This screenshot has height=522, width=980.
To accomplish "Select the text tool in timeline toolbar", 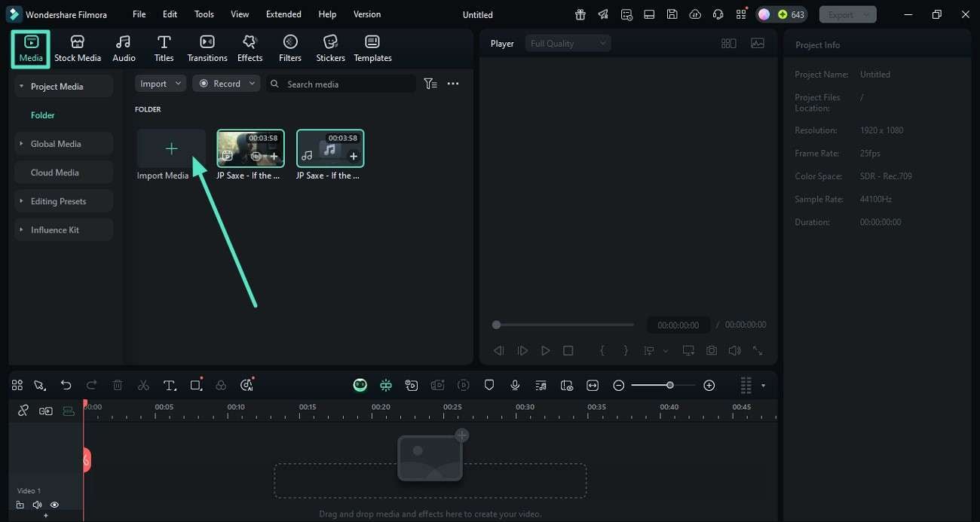I will pos(170,385).
